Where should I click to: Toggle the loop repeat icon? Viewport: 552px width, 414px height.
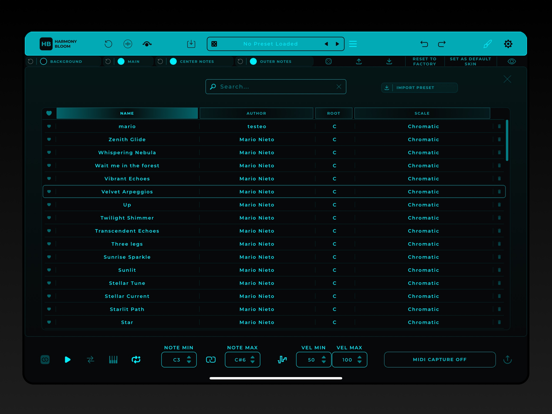(136, 360)
